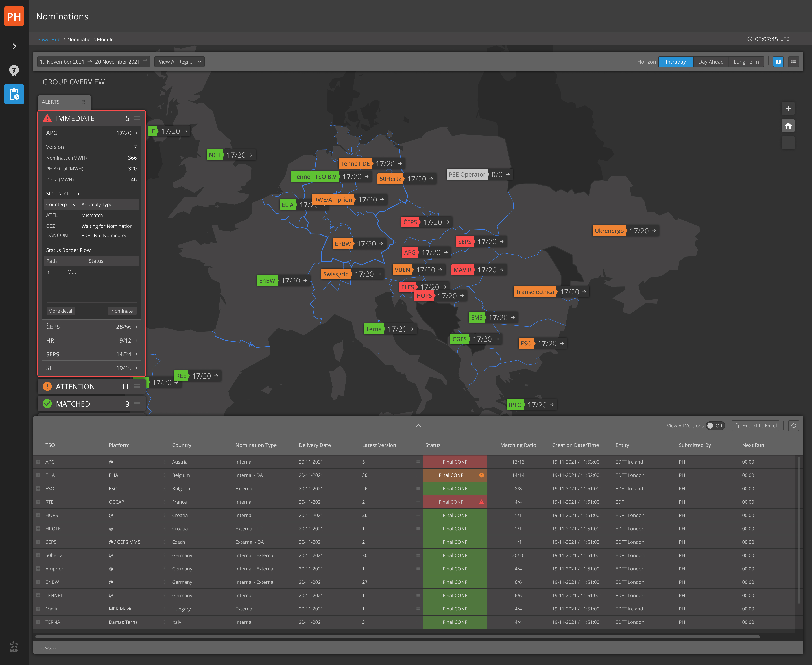This screenshot has height=665, width=812.
Task: Click the map view icon button
Action: point(778,62)
